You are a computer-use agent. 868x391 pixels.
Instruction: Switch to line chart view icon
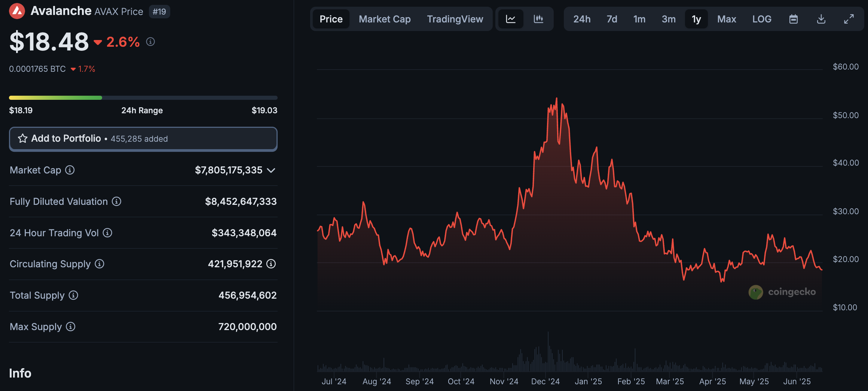[511, 19]
